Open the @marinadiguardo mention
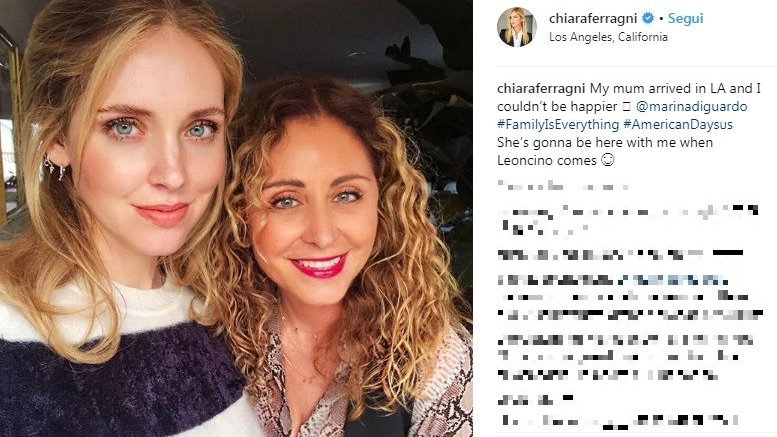 tap(691, 107)
